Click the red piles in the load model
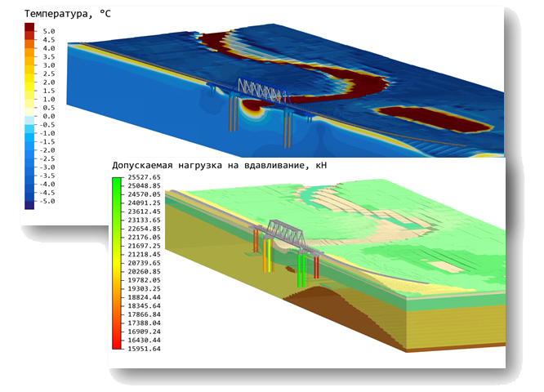544x392 pixels. coord(316,267)
